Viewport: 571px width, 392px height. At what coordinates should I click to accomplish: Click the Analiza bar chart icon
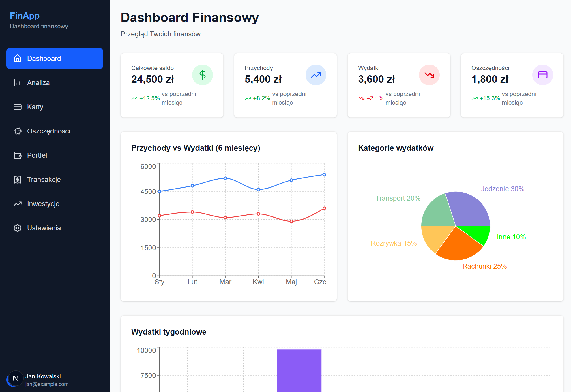coord(18,82)
